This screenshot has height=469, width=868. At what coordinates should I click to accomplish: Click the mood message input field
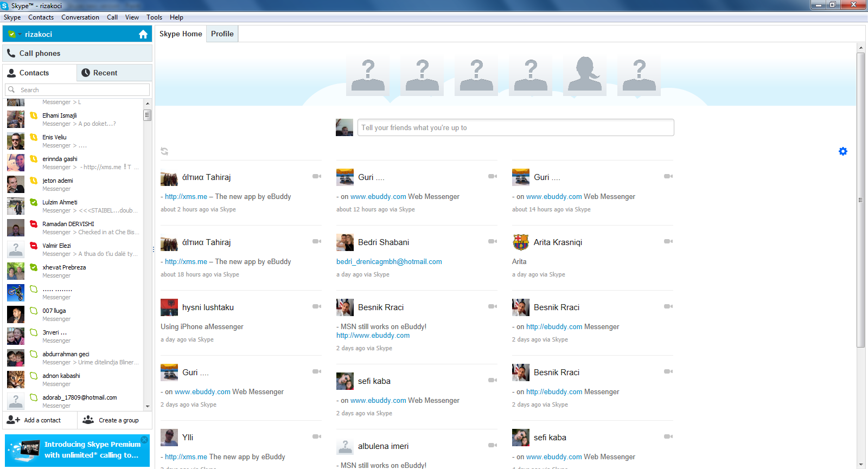pyautogui.click(x=515, y=127)
